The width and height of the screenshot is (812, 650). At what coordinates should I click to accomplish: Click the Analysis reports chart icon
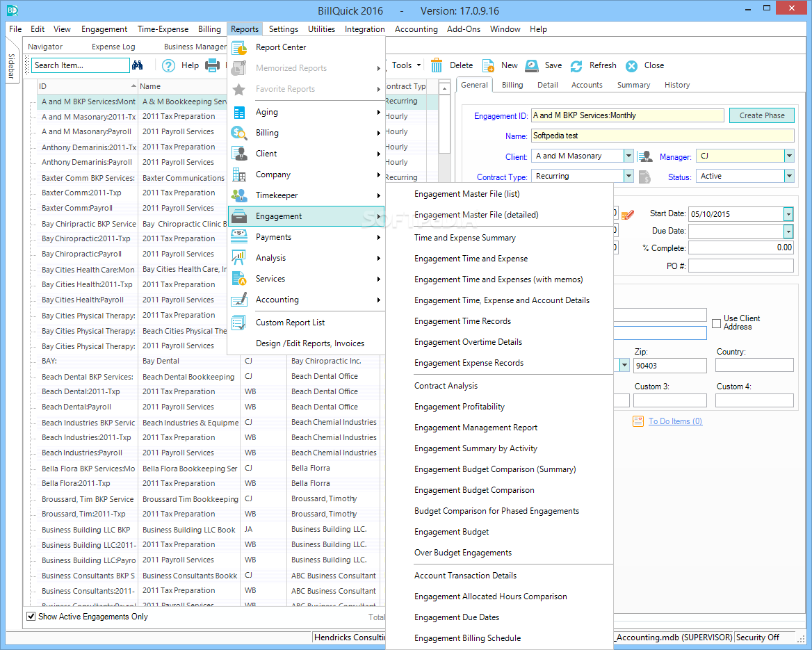[238, 257]
